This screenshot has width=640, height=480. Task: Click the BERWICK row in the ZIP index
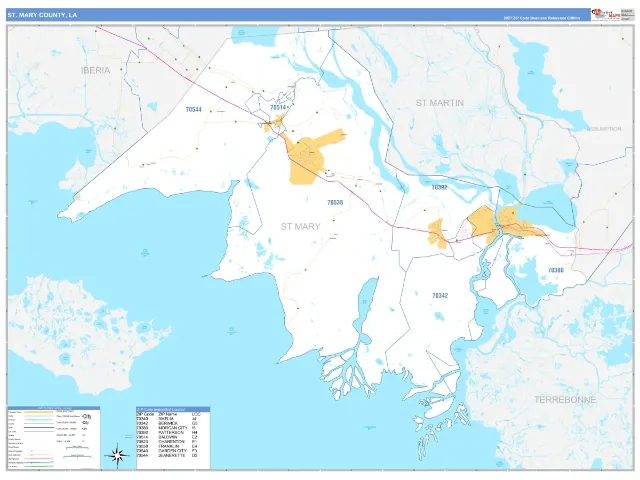tap(168, 423)
